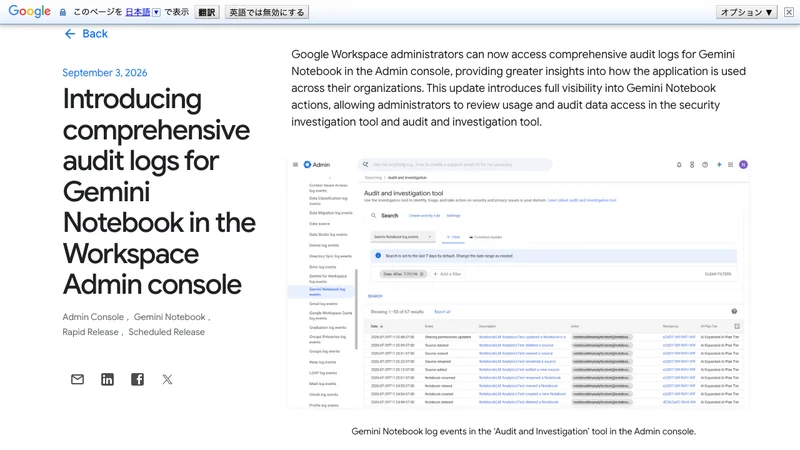
Task: Click the article headline text
Action: 159,191
